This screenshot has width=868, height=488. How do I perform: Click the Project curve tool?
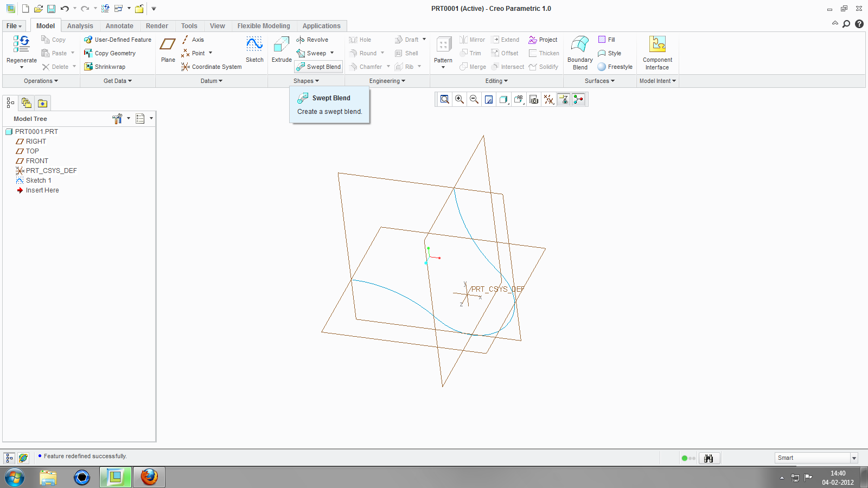coord(543,40)
